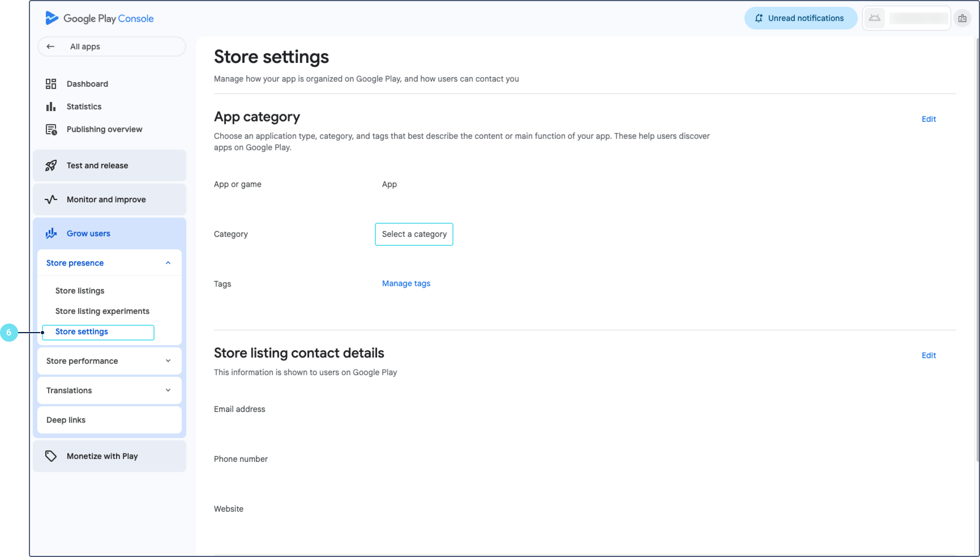The height and width of the screenshot is (557, 980).
Task: Open the Test and release menu
Action: click(109, 165)
